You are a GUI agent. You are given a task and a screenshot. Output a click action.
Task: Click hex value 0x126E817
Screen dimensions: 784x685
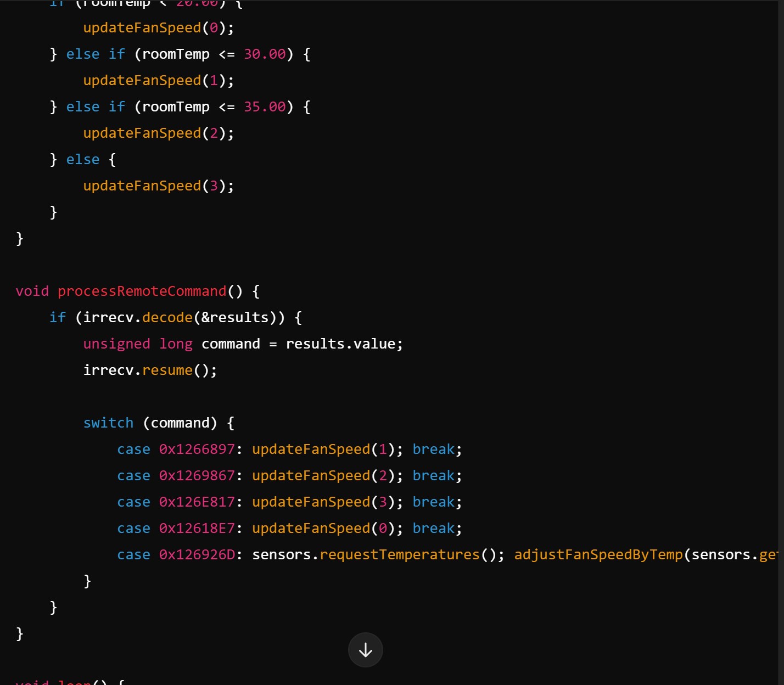pyautogui.click(x=197, y=502)
